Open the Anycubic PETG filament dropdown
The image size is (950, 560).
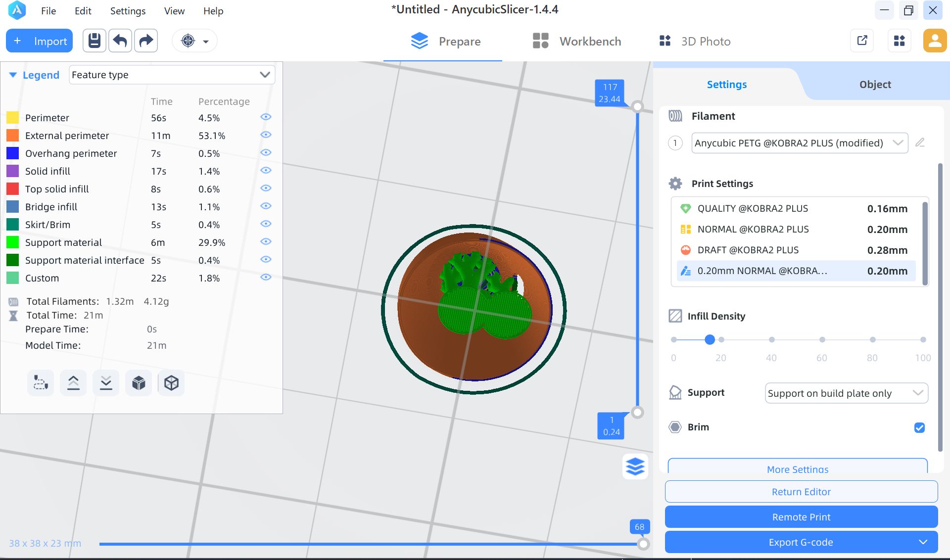800,143
